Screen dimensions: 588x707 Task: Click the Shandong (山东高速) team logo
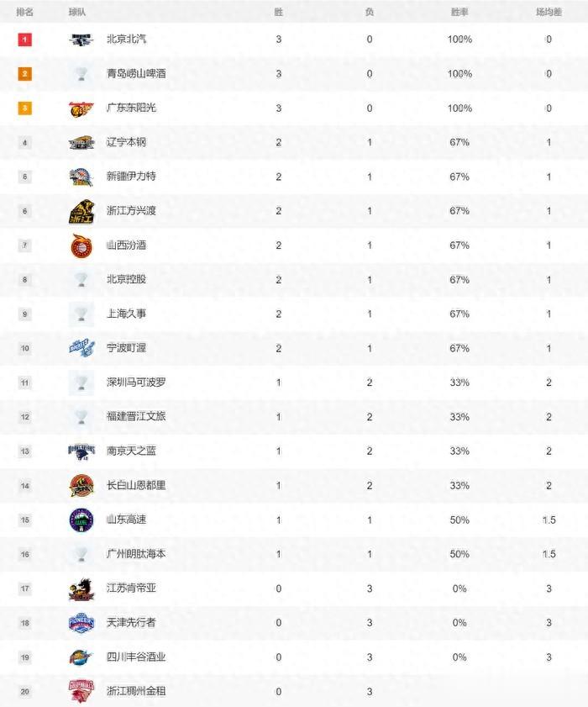pyautogui.click(x=81, y=520)
